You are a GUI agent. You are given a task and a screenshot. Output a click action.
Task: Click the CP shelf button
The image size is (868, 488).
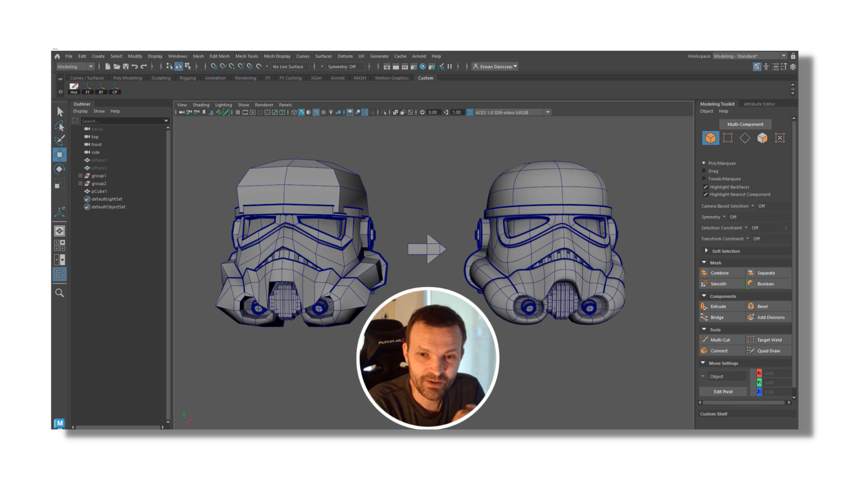tap(114, 88)
